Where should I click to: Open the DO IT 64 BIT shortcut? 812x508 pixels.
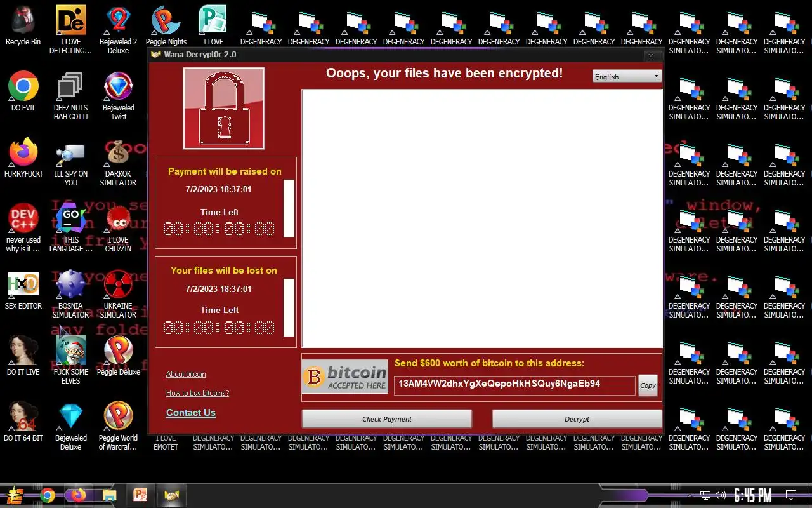(23, 422)
